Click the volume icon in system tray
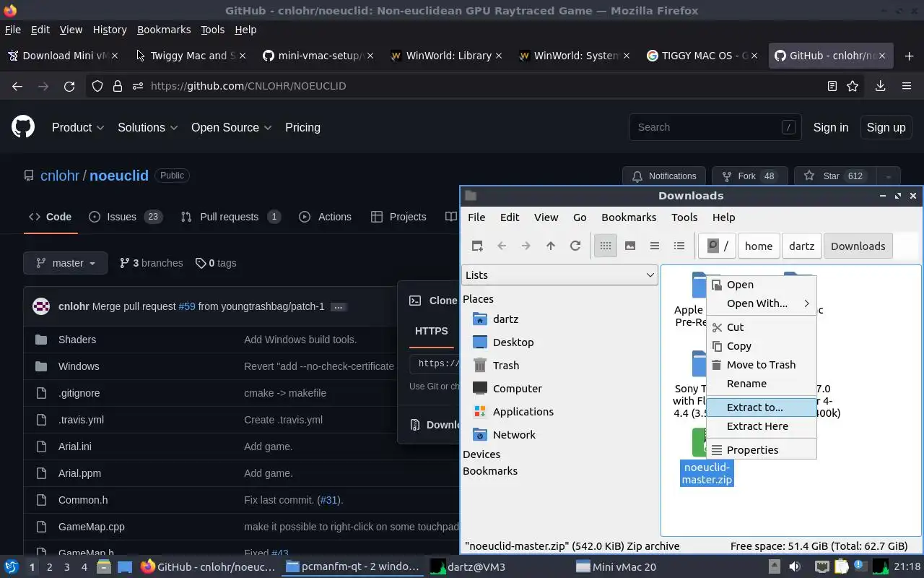 [x=795, y=566]
